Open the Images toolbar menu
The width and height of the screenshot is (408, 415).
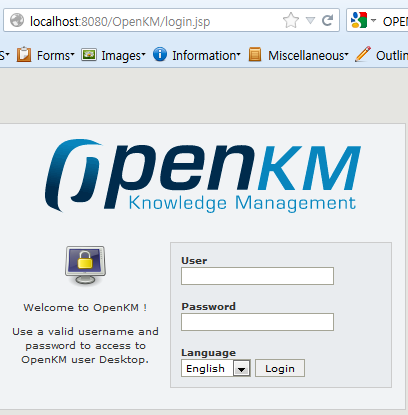123,56
